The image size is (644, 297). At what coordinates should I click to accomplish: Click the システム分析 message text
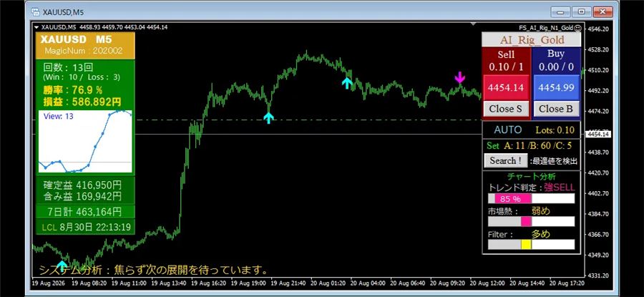click(153, 271)
